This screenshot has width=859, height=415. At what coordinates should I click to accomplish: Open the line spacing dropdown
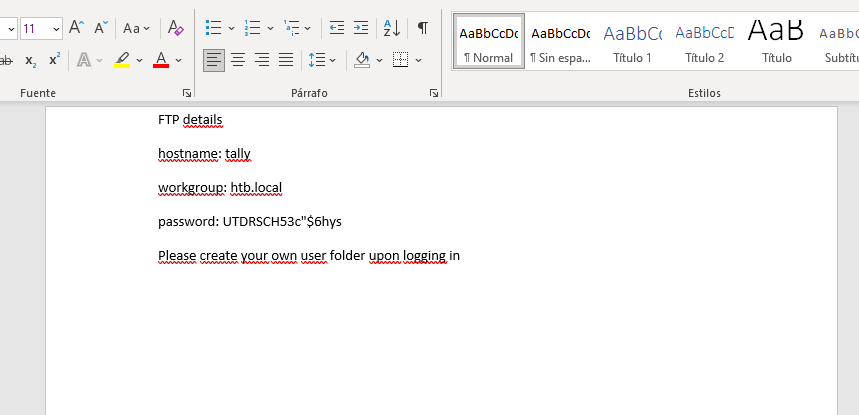323,60
